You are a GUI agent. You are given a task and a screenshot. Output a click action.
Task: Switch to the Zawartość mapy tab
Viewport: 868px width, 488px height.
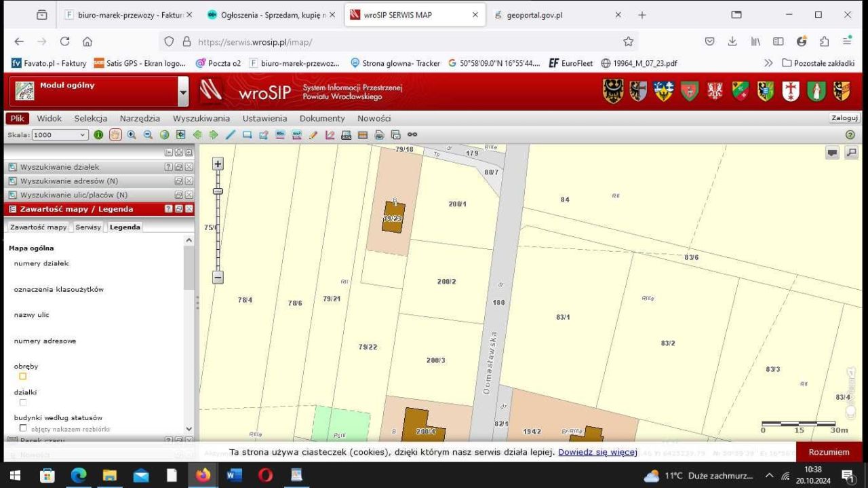click(x=39, y=227)
